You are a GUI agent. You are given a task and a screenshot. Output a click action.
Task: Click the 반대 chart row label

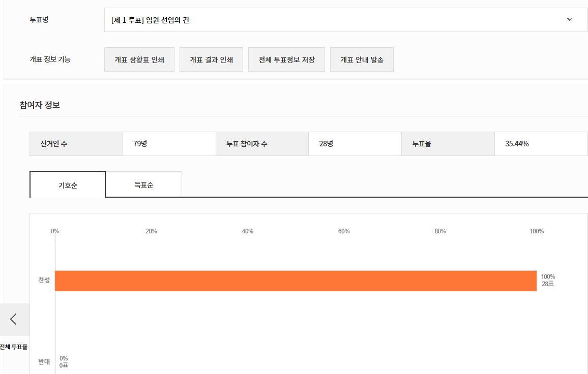(44, 362)
